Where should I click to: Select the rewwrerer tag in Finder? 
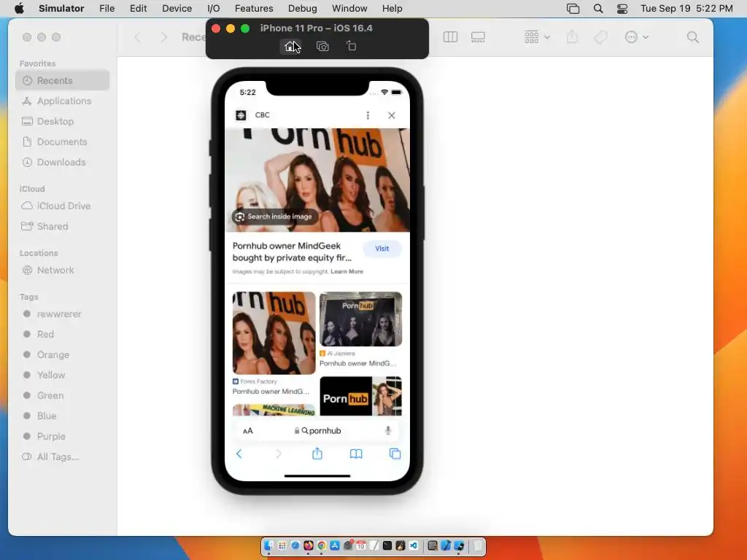[63, 314]
